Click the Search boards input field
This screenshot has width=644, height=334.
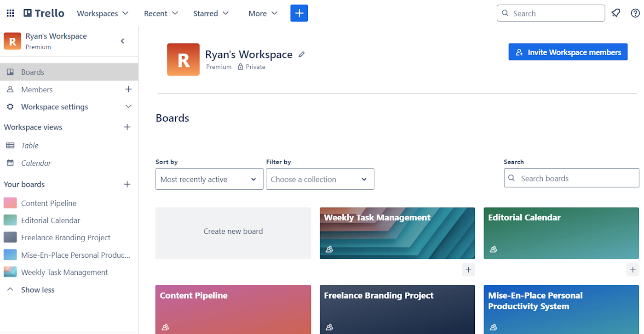571,178
